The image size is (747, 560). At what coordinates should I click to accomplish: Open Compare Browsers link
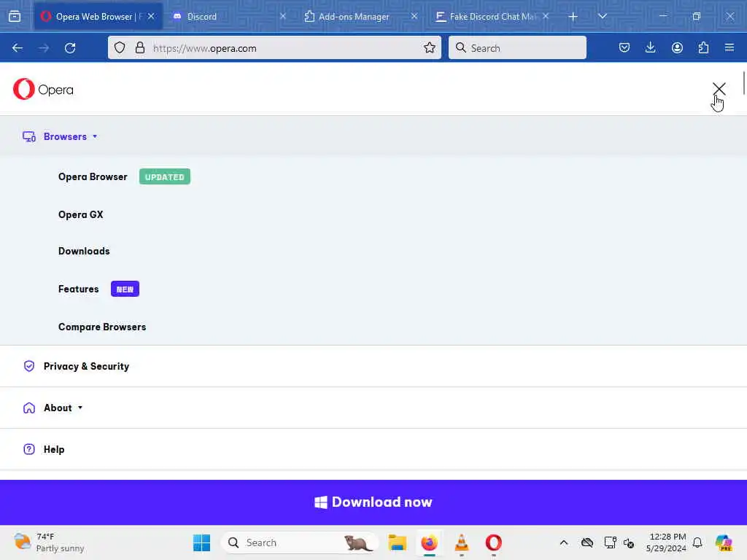[102, 327]
